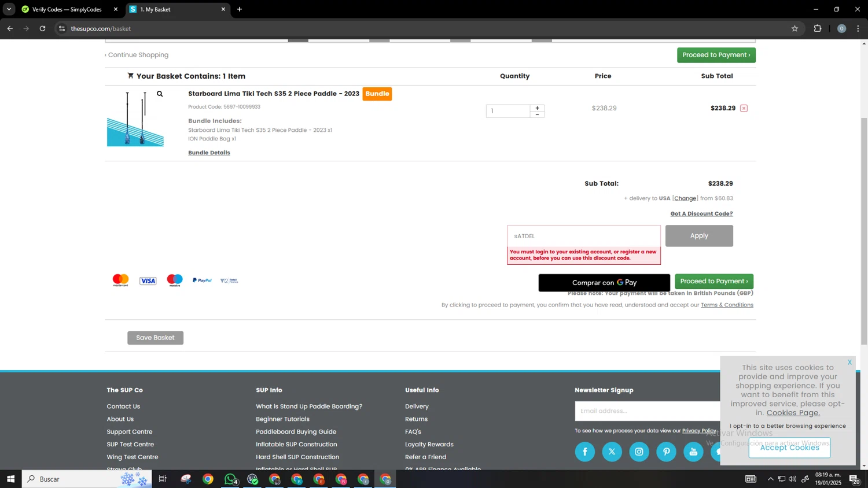Open the Terms & Conditions link
868x488 pixels.
pos(727,305)
